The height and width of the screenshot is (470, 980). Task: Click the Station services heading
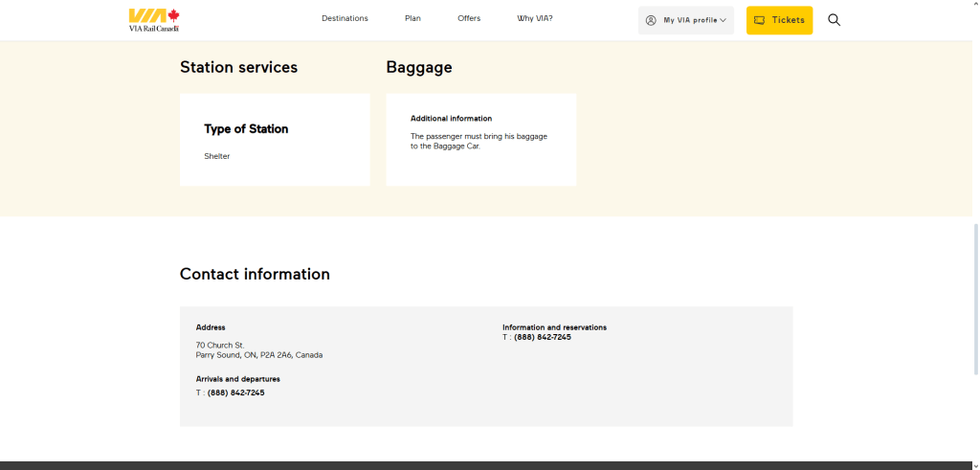click(238, 67)
